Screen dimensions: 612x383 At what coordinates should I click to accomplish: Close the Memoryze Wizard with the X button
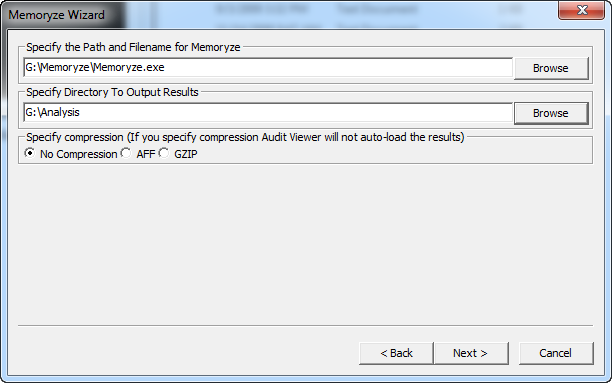582,10
